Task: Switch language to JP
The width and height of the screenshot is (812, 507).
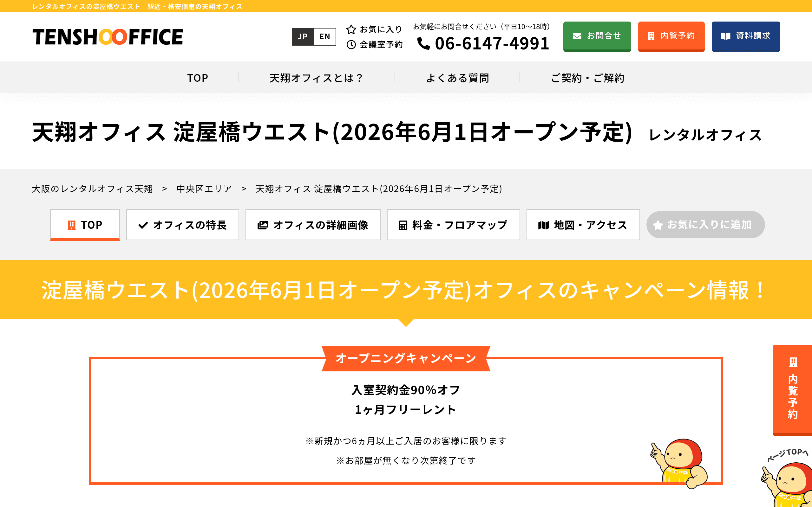Action: [x=303, y=36]
